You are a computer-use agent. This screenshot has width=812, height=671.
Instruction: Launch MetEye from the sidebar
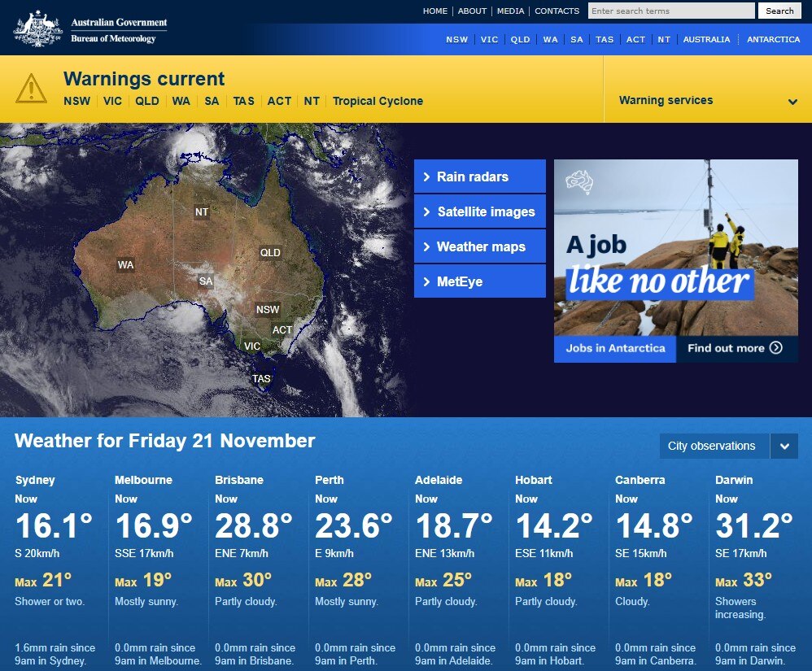[x=479, y=281]
